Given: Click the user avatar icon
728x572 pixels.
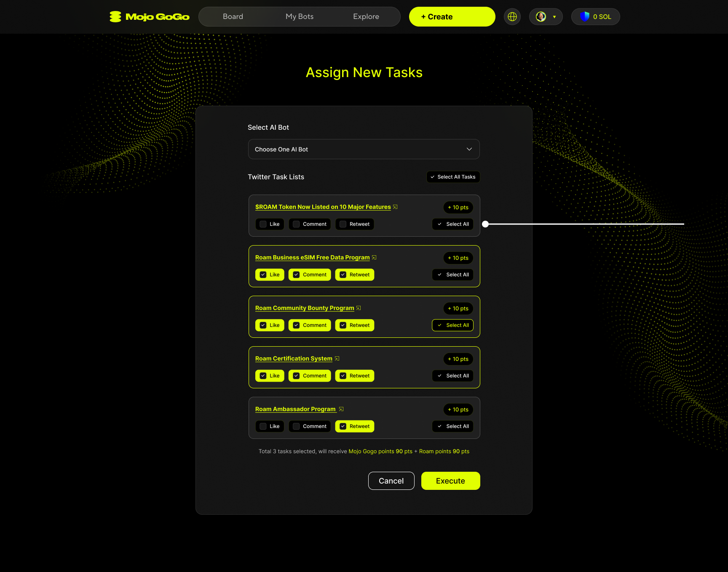Looking at the screenshot, I should [x=541, y=17].
